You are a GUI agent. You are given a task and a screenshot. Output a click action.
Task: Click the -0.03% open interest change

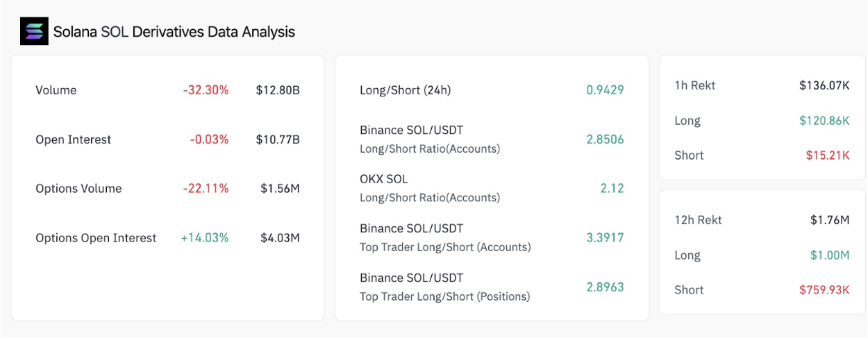[209, 139]
